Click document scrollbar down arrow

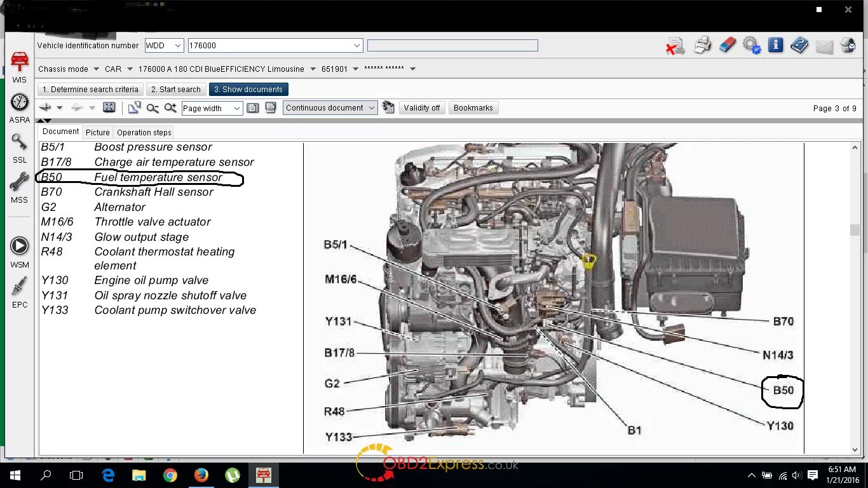coord(855,449)
